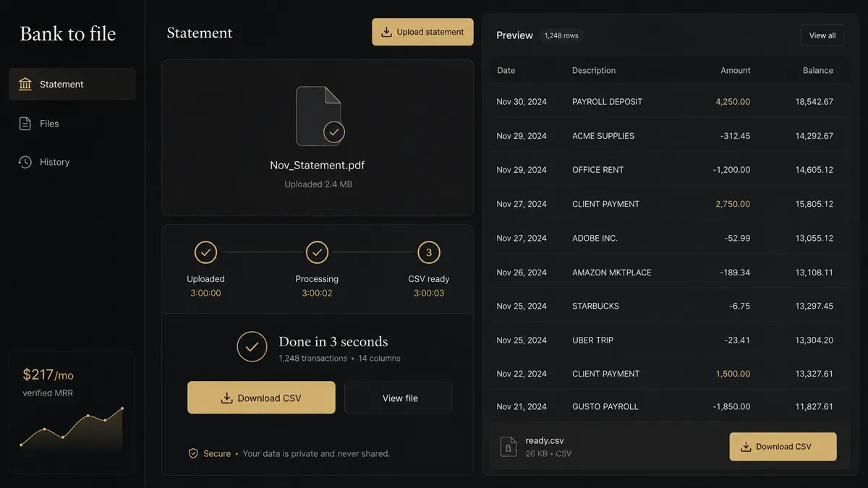Click the -312.45 amount cell
Viewport: 868px width, 488px height.
pos(735,136)
